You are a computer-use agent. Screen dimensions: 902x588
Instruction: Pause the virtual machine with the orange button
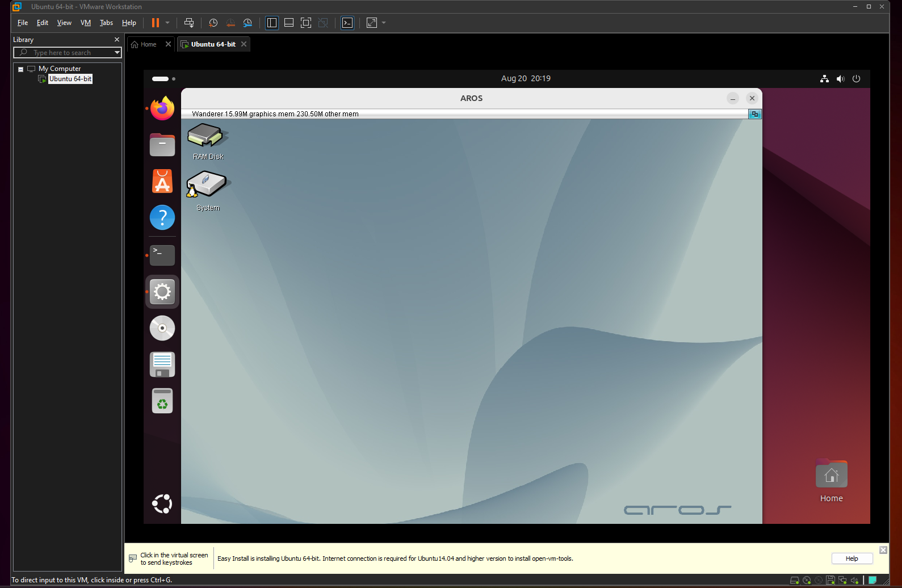(x=155, y=23)
